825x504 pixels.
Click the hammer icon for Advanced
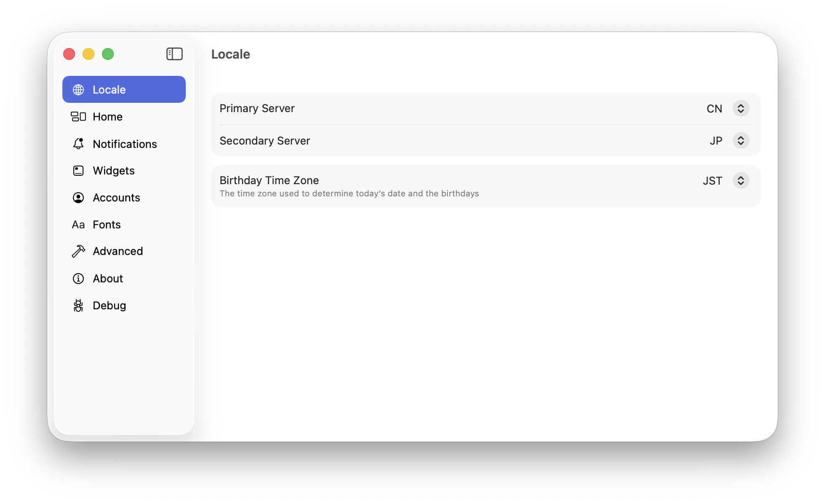(78, 251)
